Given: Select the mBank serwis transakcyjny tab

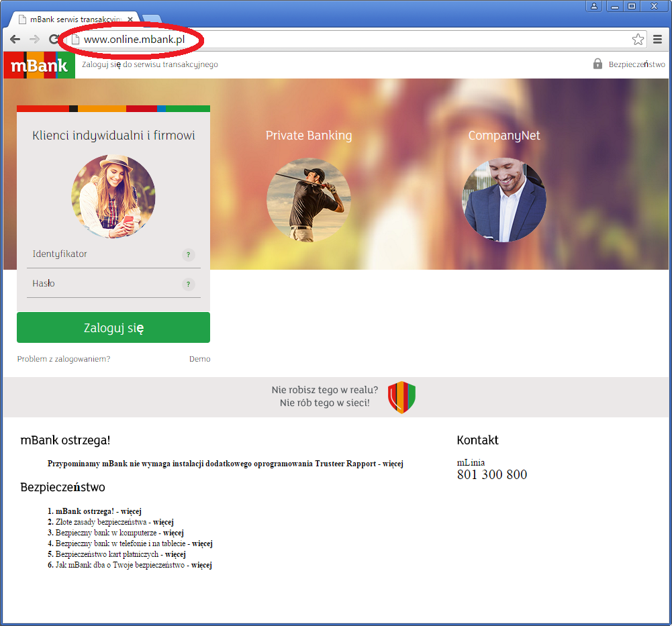Looking at the screenshot, I should tap(75, 19).
